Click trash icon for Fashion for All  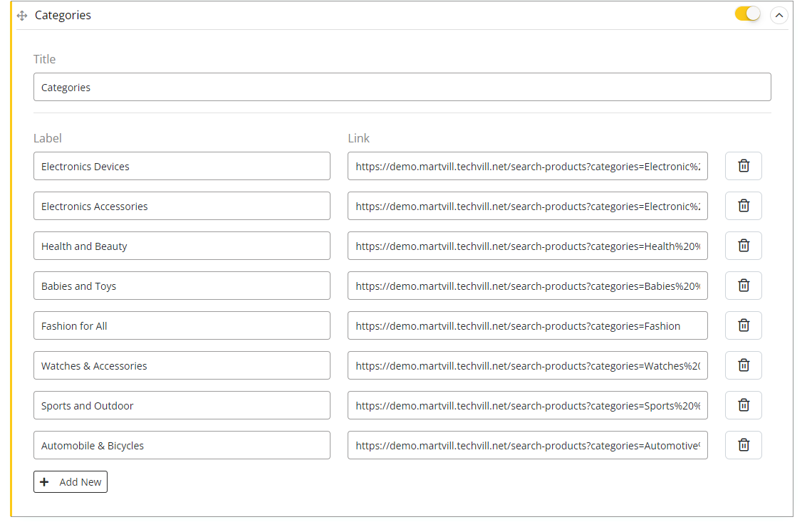click(x=743, y=325)
